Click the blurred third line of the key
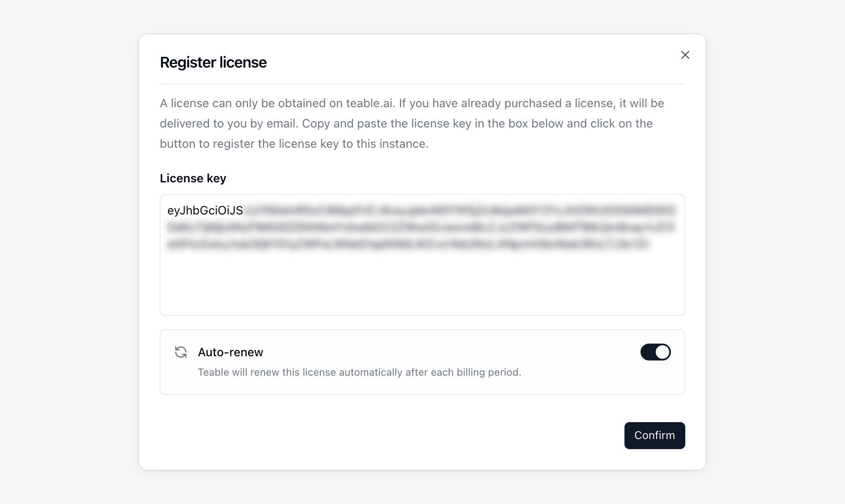This screenshot has width=845, height=504. coord(408,244)
